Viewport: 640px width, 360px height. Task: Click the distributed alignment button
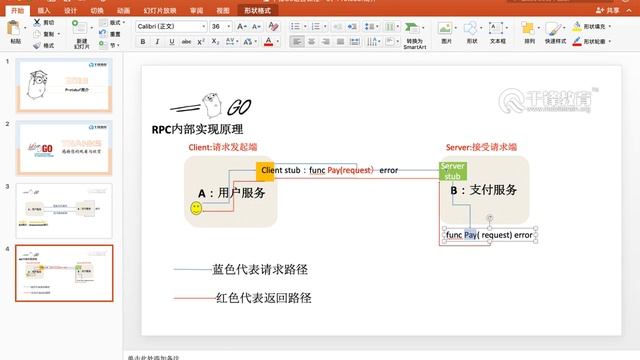point(355,42)
